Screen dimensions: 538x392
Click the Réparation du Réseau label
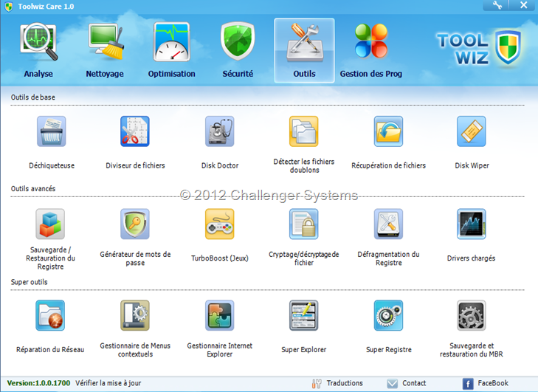(x=50, y=349)
